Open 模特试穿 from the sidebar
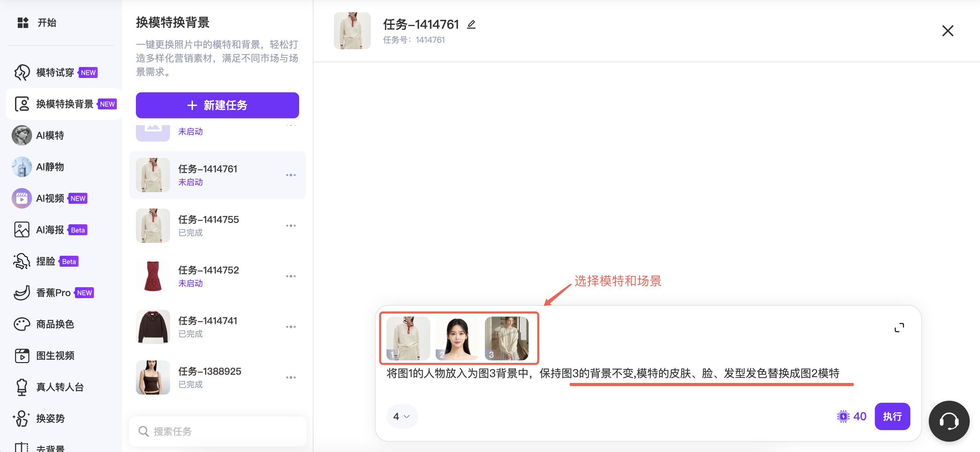Viewport: 980px width, 452px height. click(x=56, y=72)
